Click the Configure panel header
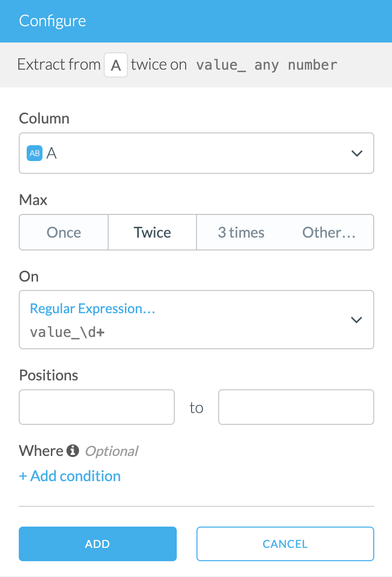 click(x=52, y=21)
